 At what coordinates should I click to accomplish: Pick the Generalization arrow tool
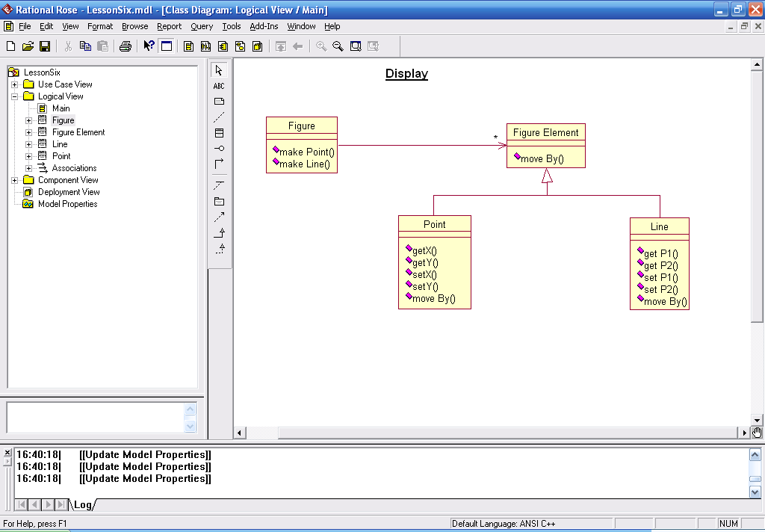pyautogui.click(x=219, y=233)
